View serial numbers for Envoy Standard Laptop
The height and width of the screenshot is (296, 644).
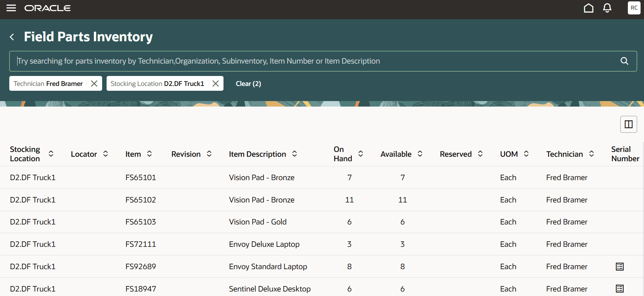(x=620, y=266)
